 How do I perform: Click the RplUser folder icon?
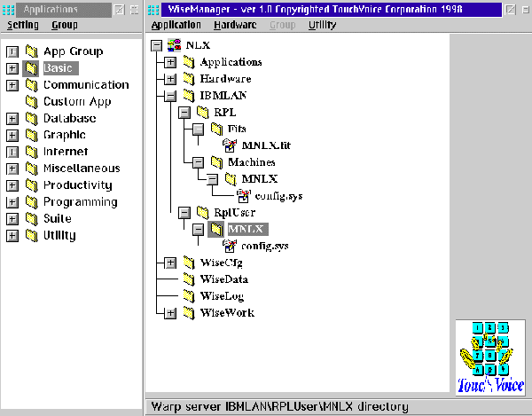point(202,212)
